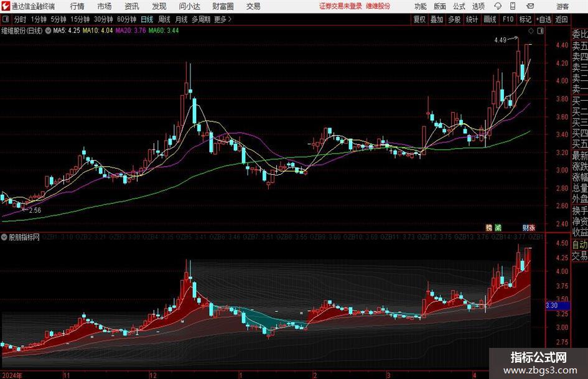Click the 统计 statistics button
This screenshot has width=588, height=379.
[x=472, y=19]
